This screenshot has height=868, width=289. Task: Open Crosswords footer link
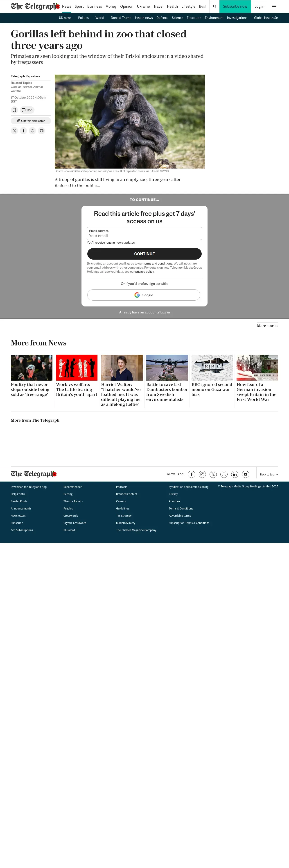(71, 516)
